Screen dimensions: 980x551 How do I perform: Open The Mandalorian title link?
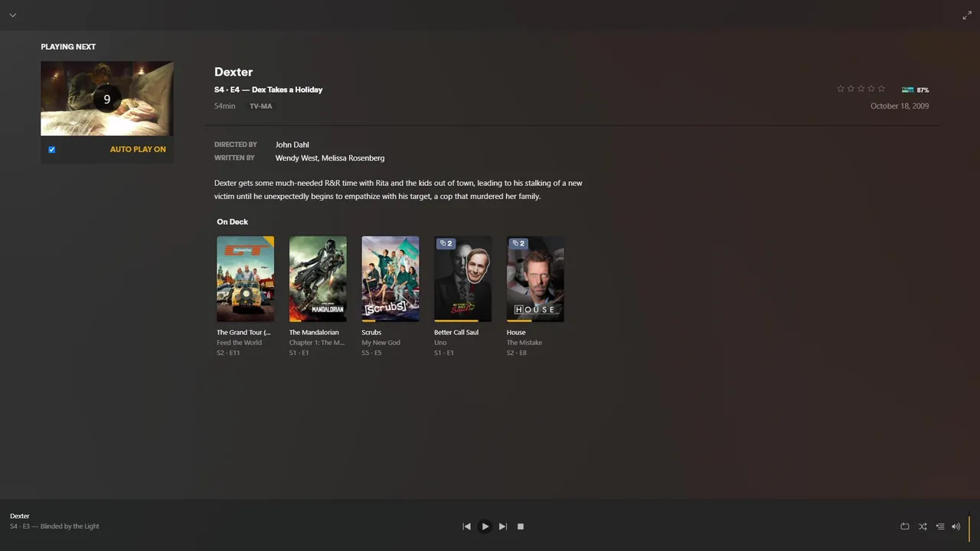coord(314,333)
